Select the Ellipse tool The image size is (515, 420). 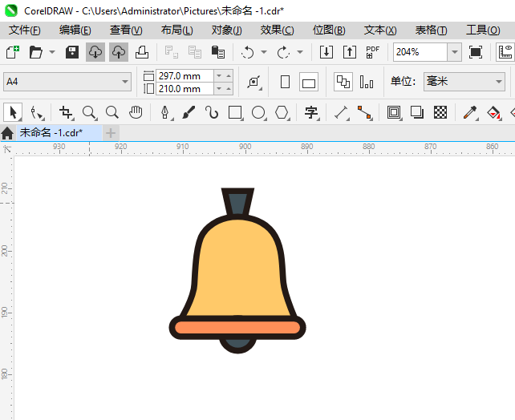[x=258, y=112]
